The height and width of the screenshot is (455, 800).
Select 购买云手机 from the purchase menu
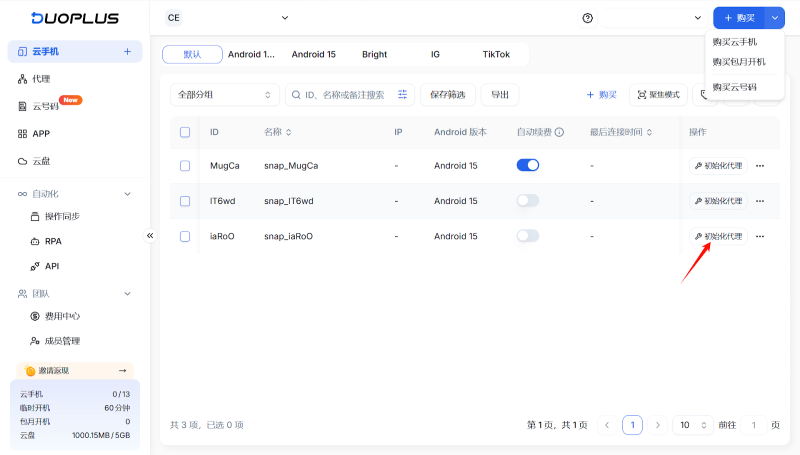click(734, 42)
